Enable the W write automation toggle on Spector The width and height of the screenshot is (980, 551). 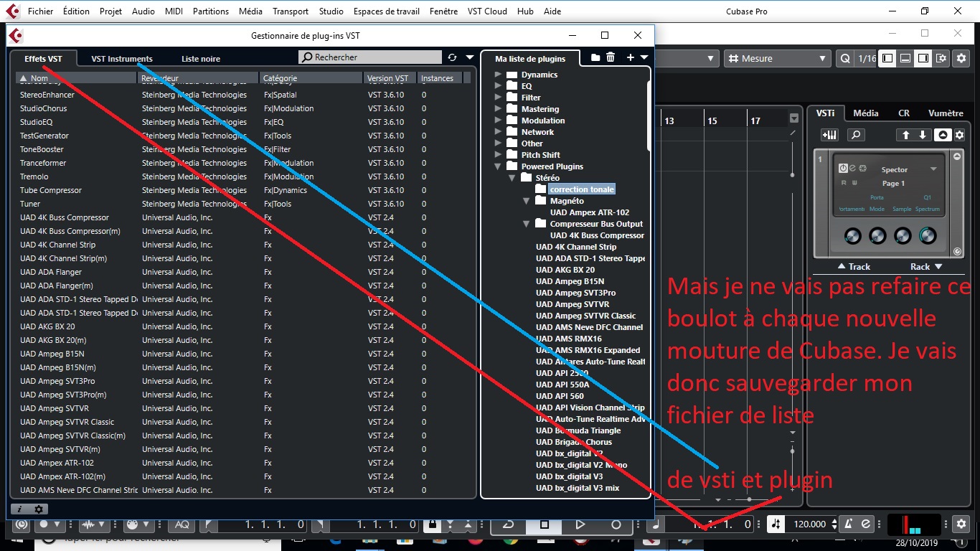853,184
